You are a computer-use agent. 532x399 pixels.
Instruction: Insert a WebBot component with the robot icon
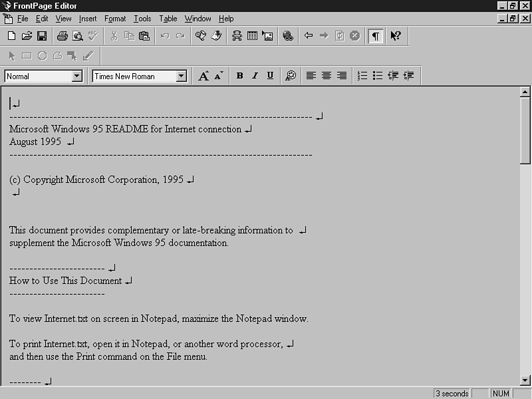tap(237, 36)
